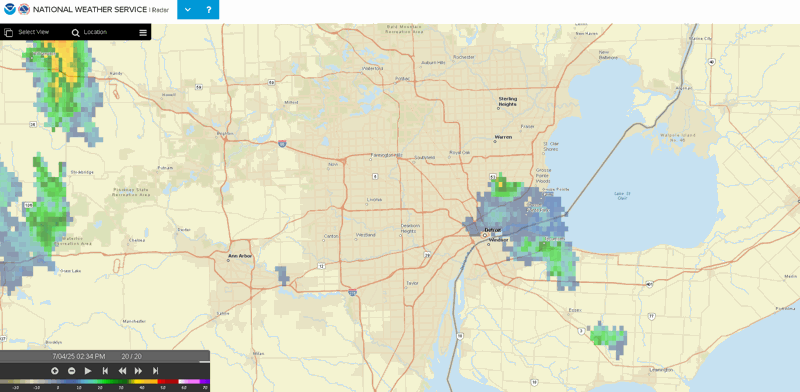Click the Location search magnifier icon

76,33
